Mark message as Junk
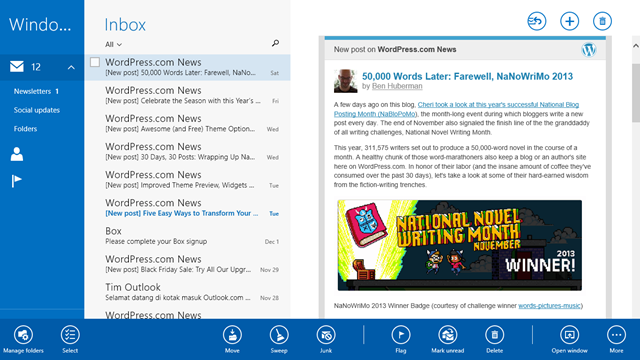The width and height of the screenshot is (640, 360). click(x=326, y=335)
